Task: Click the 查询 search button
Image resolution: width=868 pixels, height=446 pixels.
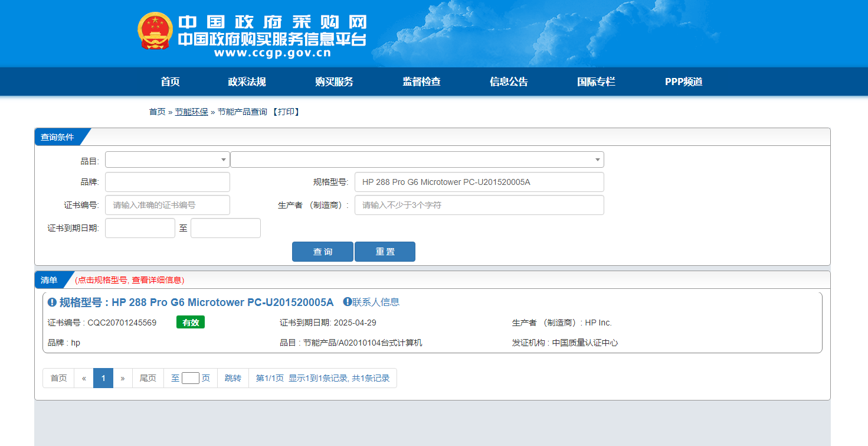Action: pos(323,252)
